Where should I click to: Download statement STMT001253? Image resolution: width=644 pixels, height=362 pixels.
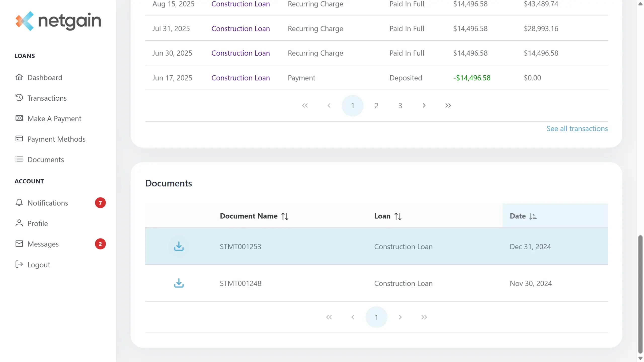click(179, 246)
